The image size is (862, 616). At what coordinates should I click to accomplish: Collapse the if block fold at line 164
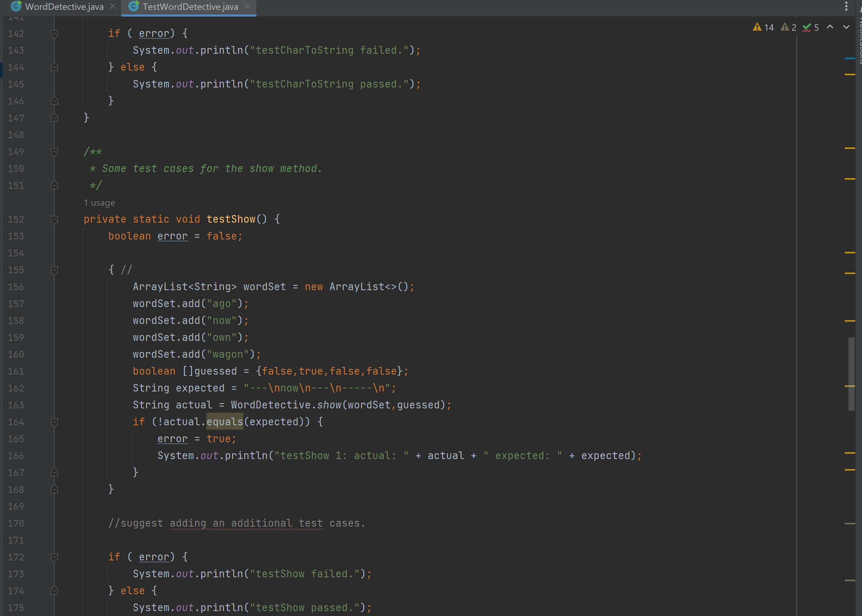point(54,422)
